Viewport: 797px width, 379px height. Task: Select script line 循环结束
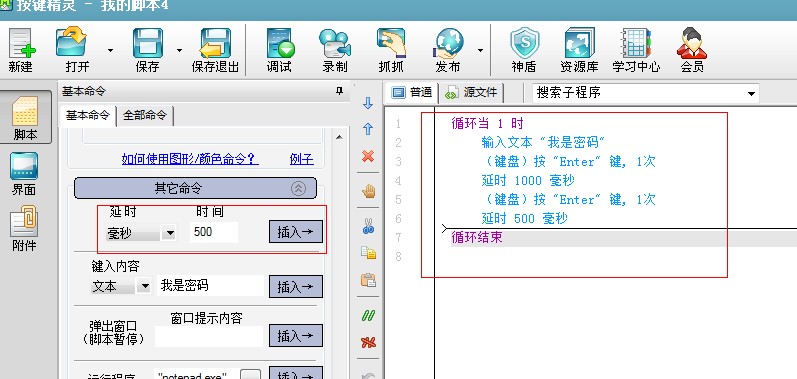point(477,237)
